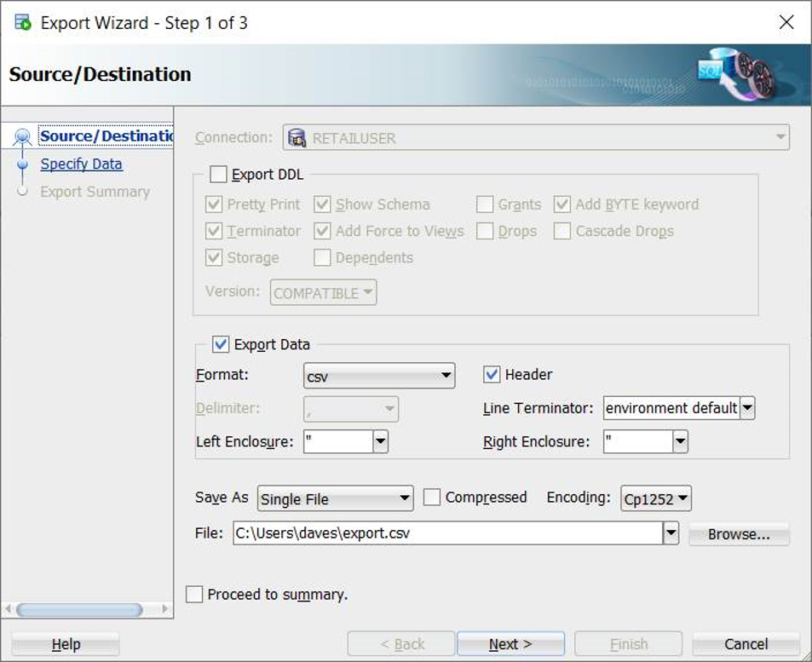Check the Proceed to summary option

pyautogui.click(x=195, y=595)
